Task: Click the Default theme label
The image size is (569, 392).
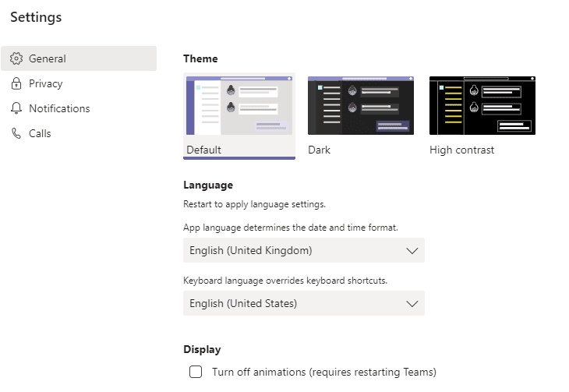Action: (x=204, y=150)
